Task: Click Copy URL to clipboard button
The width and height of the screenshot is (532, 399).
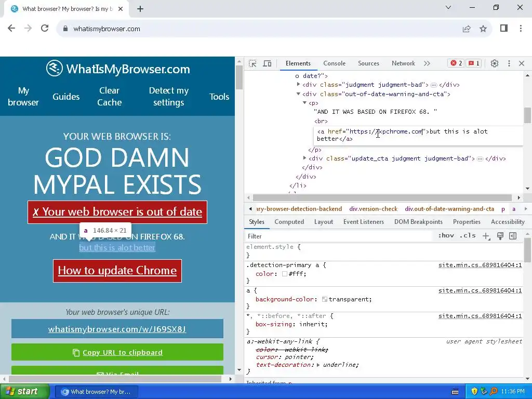Action: point(117,352)
